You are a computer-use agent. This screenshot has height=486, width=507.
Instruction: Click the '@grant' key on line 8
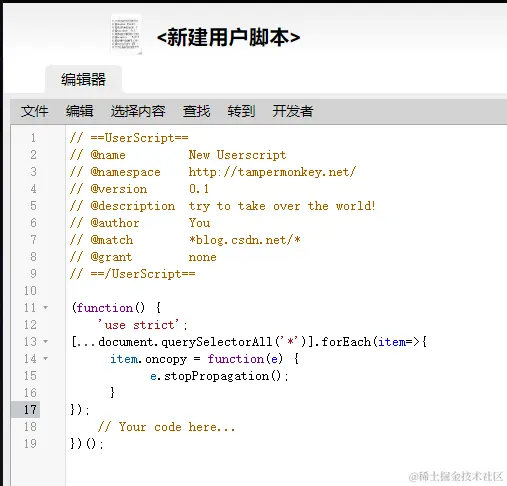pyautogui.click(x=111, y=257)
